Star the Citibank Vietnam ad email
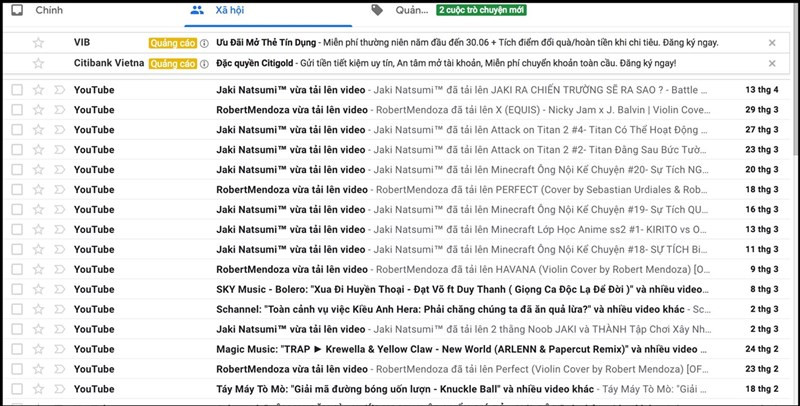Screen dimensions: 800x406 tap(38, 64)
